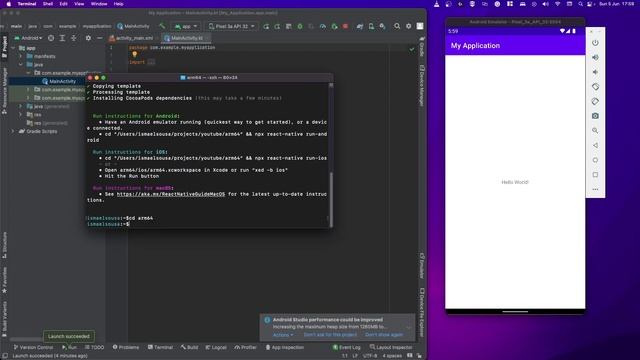Open the Terminal tool window tab
This screenshot has height=360, width=640.
[160, 347]
